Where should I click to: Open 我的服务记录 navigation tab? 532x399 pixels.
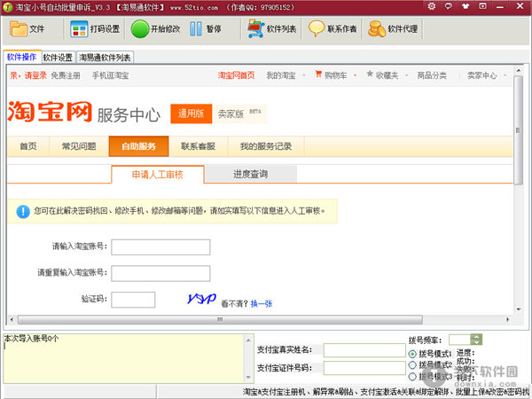point(266,146)
